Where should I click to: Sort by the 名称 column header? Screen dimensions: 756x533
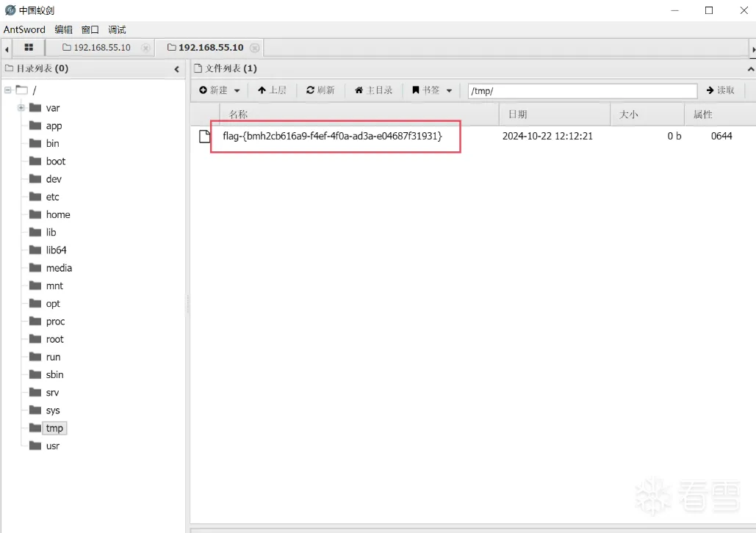[x=238, y=115]
